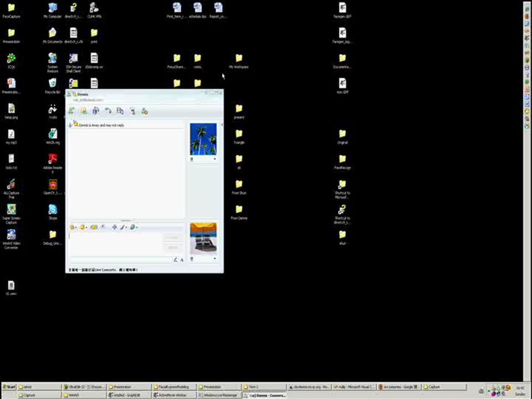Click the block contact icon
Screen dimensions: 532x399
point(145,111)
